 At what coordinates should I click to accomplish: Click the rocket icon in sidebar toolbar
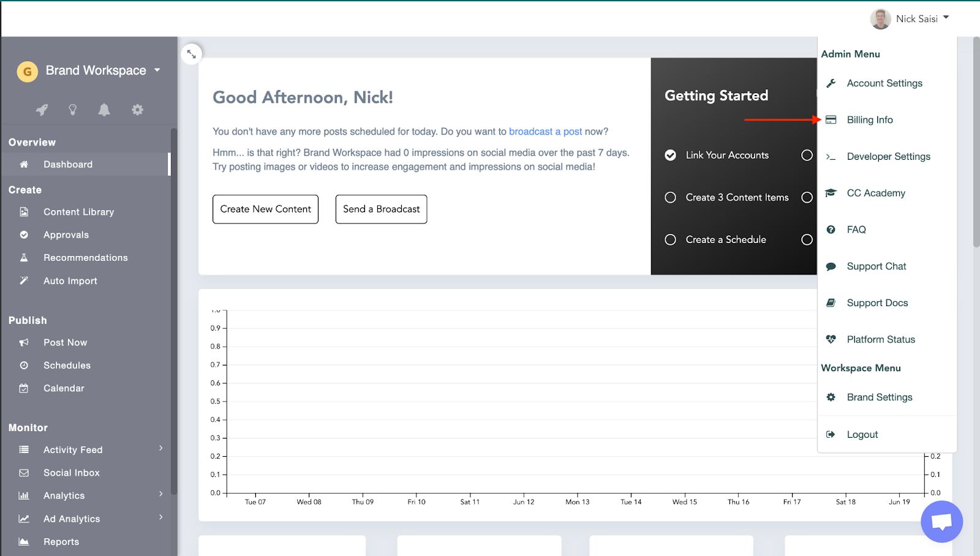point(42,110)
